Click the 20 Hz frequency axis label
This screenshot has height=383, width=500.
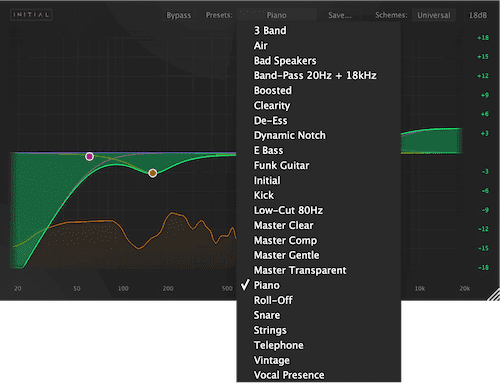click(18, 288)
